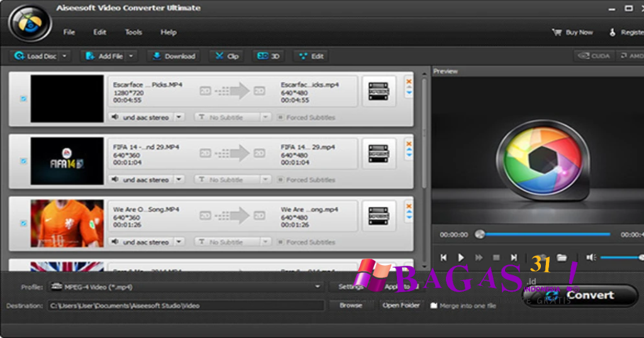Open subtitle dropdown for We Are O Song row

tap(266, 242)
